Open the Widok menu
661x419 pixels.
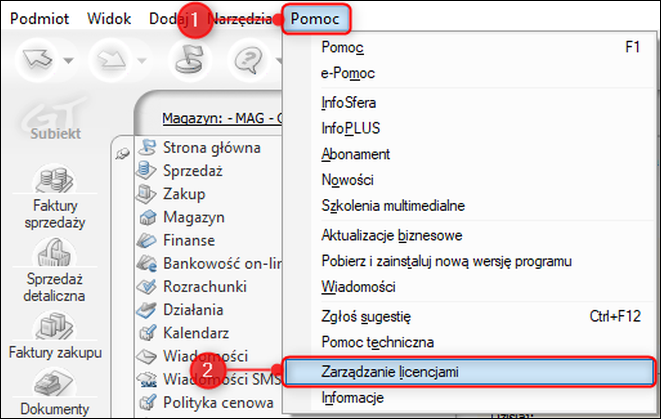pos(109,19)
